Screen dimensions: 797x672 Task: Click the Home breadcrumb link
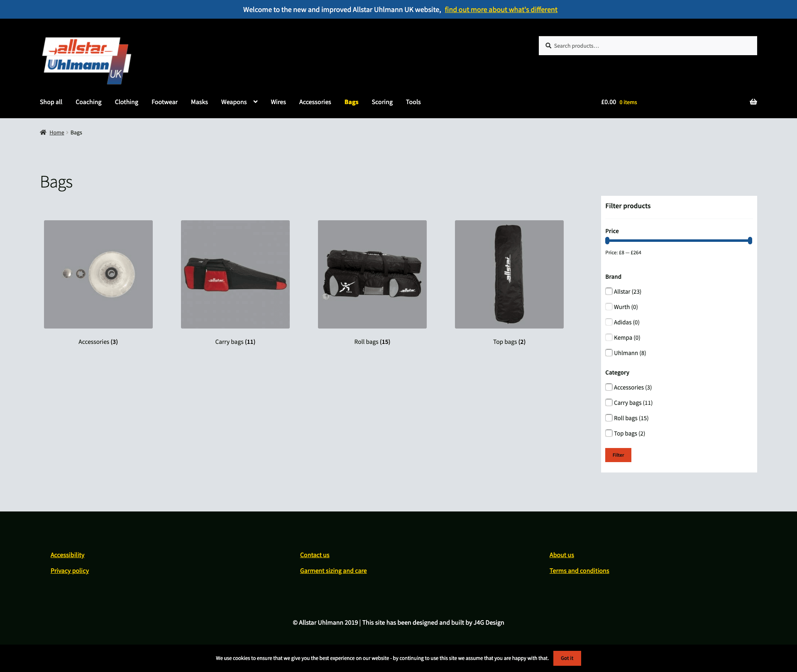point(57,133)
